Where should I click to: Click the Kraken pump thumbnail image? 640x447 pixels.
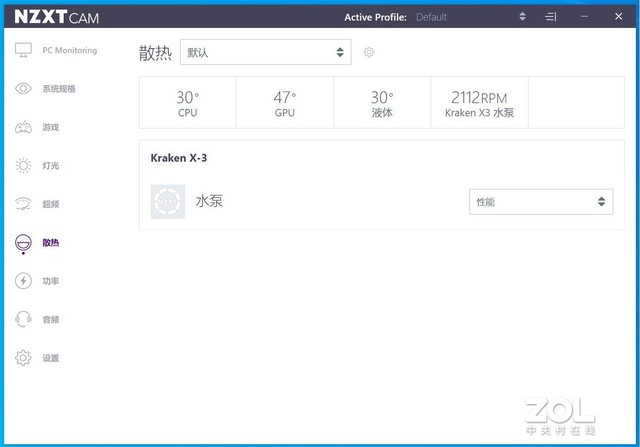click(168, 202)
